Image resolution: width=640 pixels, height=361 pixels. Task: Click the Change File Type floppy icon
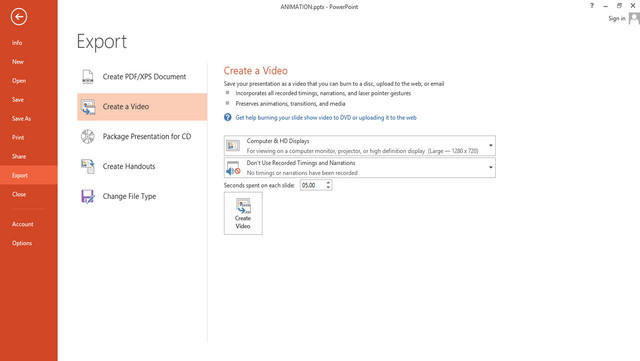88,196
